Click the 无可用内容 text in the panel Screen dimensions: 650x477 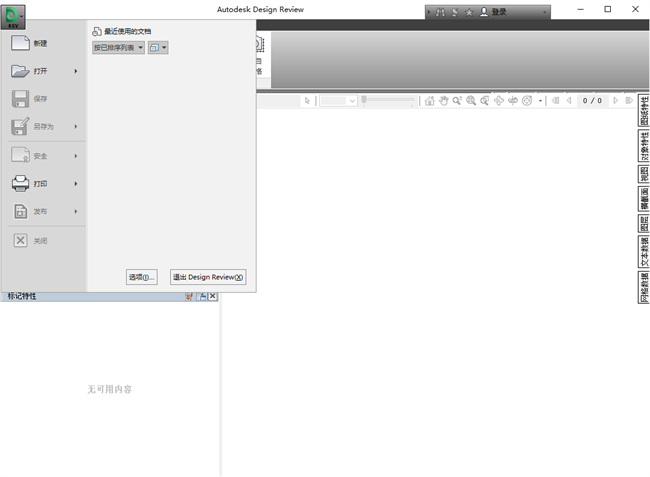pos(109,389)
